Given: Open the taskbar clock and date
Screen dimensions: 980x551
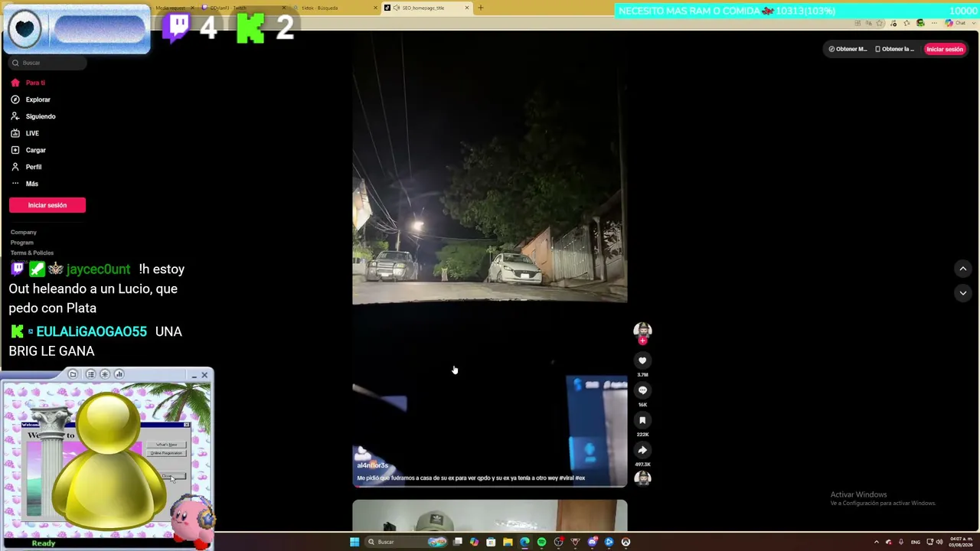Looking at the screenshot, I should tap(960, 542).
